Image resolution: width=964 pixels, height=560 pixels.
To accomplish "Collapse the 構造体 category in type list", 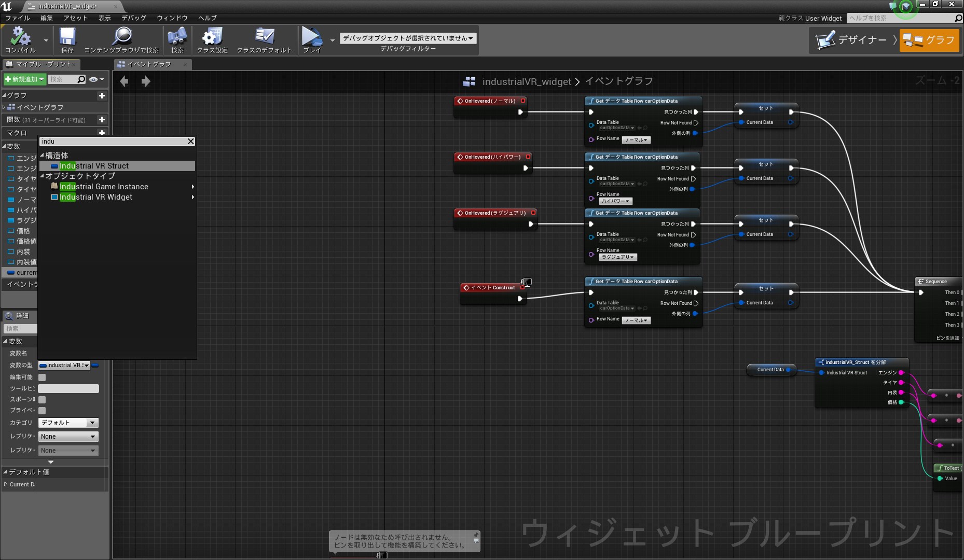I will pyautogui.click(x=42, y=155).
